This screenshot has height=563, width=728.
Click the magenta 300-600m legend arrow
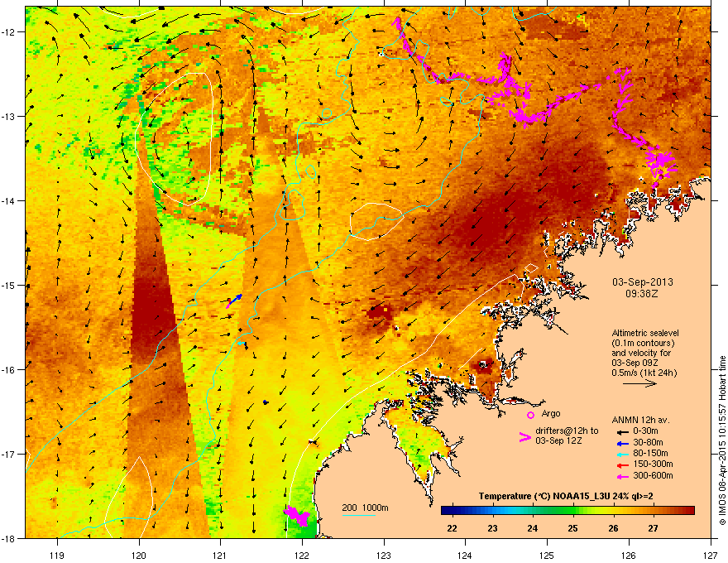tap(623, 476)
